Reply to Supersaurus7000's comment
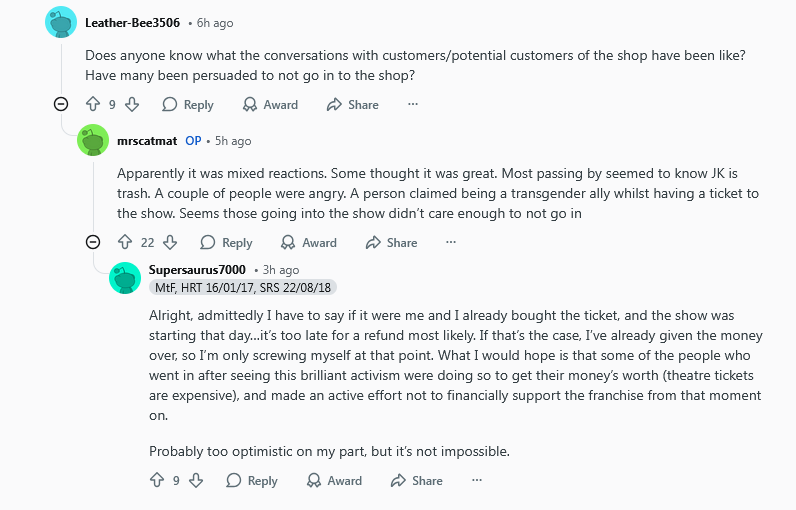796x510 pixels. point(252,481)
